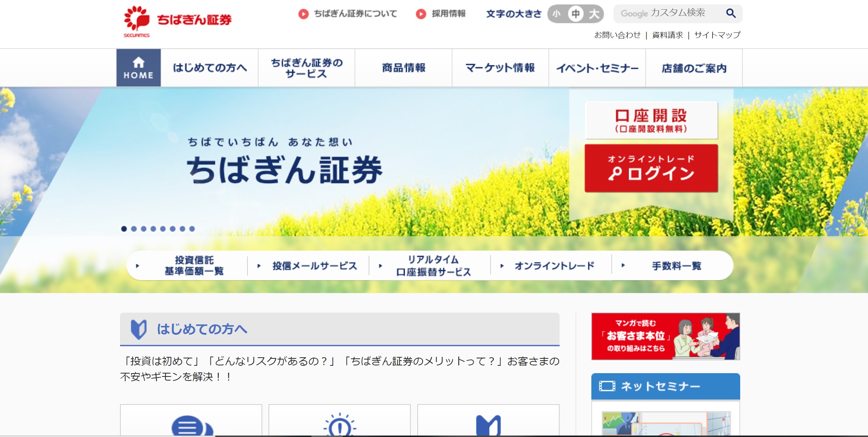Click the film icon beside ネットセミナー
The width and height of the screenshot is (868, 437).
pos(607,386)
